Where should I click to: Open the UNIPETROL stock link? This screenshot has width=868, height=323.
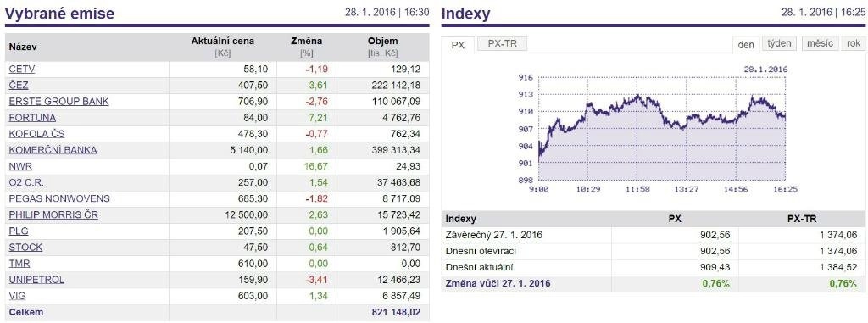[x=36, y=279]
